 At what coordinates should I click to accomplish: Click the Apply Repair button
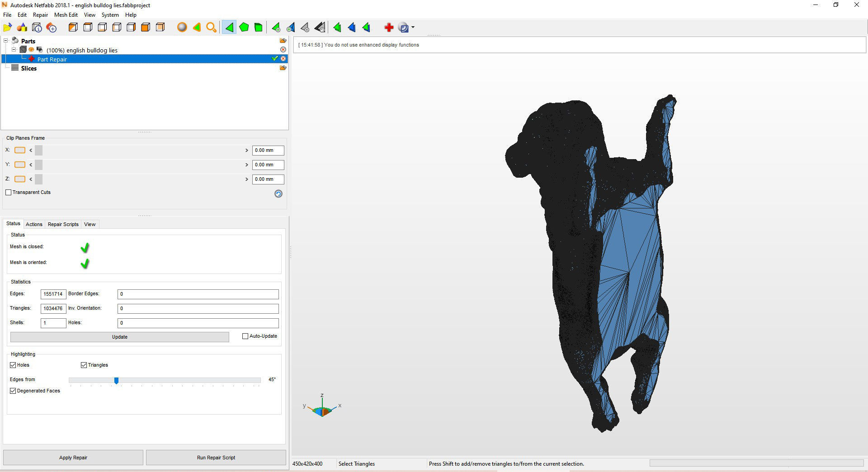(73, 458)
